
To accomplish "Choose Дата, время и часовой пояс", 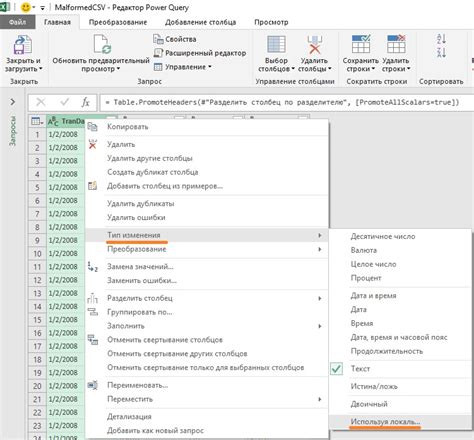I will 400,337.
